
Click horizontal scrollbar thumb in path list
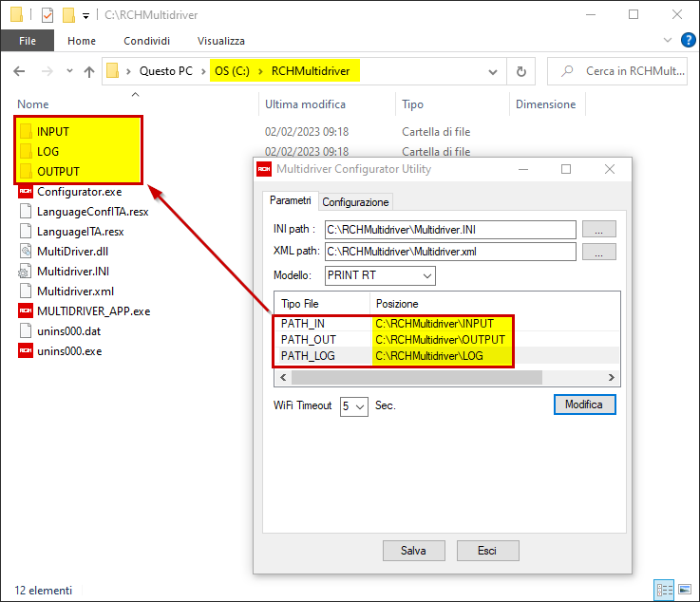click(417, 378)
